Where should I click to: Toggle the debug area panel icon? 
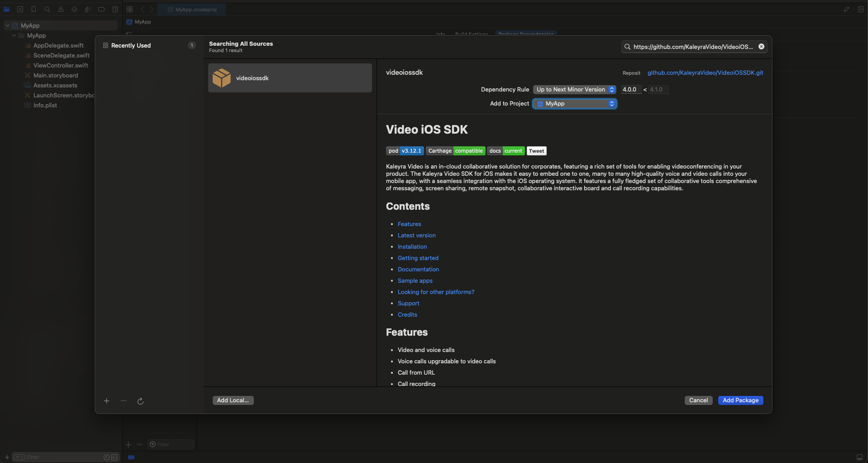859,457
